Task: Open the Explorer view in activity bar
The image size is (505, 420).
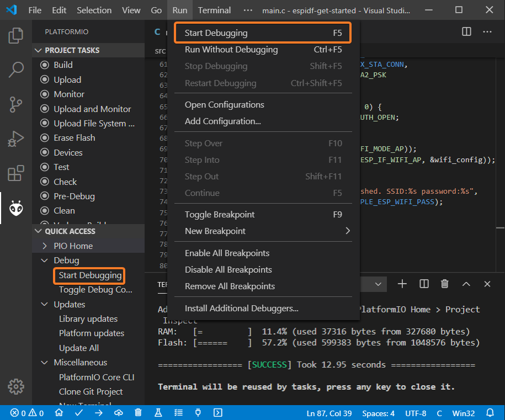Action: pyautogui.click(x=15, y=35)
